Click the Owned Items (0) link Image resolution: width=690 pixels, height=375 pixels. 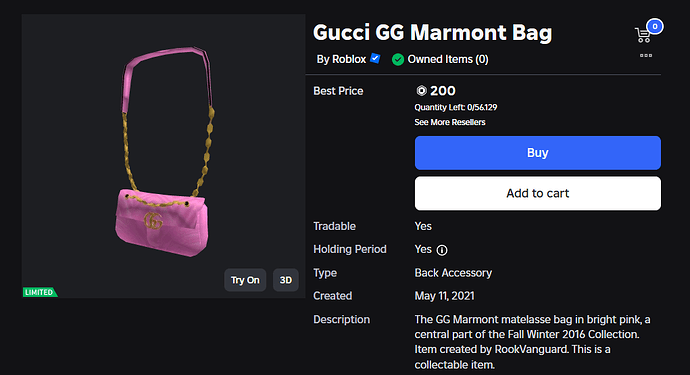(448, 59)
